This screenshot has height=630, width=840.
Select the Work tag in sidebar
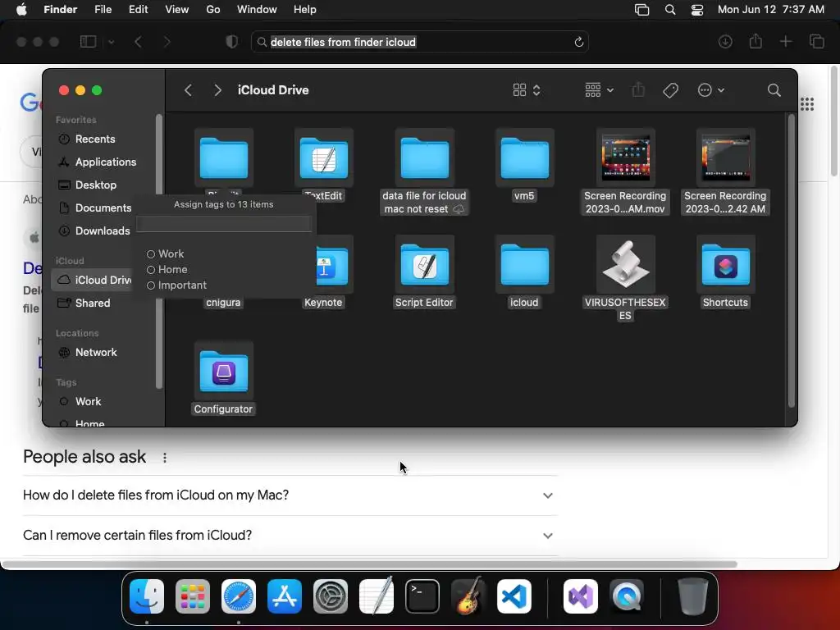pos(88,402)
